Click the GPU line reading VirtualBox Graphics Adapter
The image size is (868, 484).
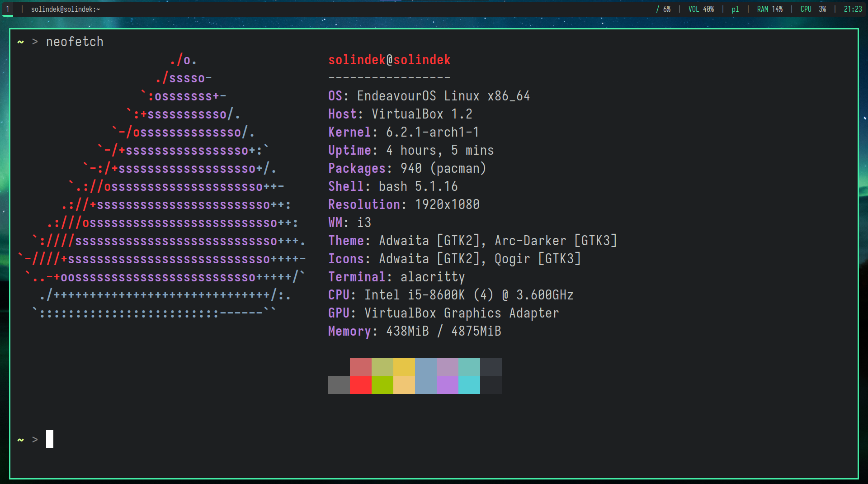[443, 313]
